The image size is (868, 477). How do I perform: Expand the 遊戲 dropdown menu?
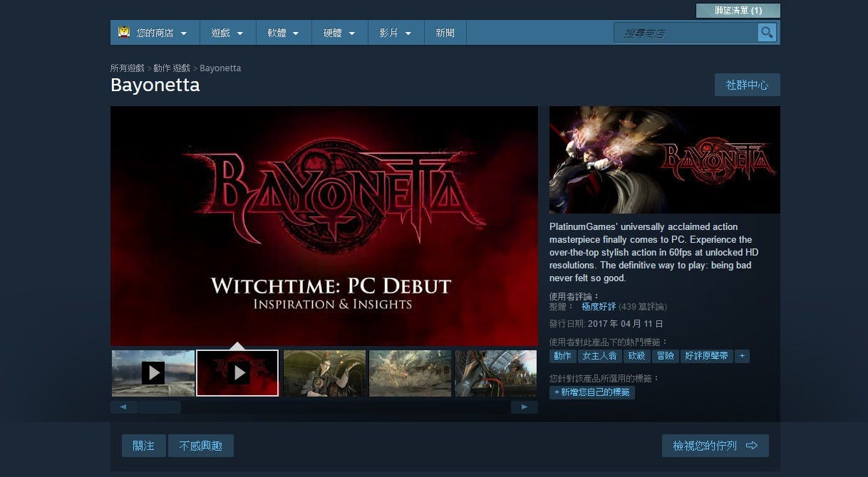tap(227, 33)
